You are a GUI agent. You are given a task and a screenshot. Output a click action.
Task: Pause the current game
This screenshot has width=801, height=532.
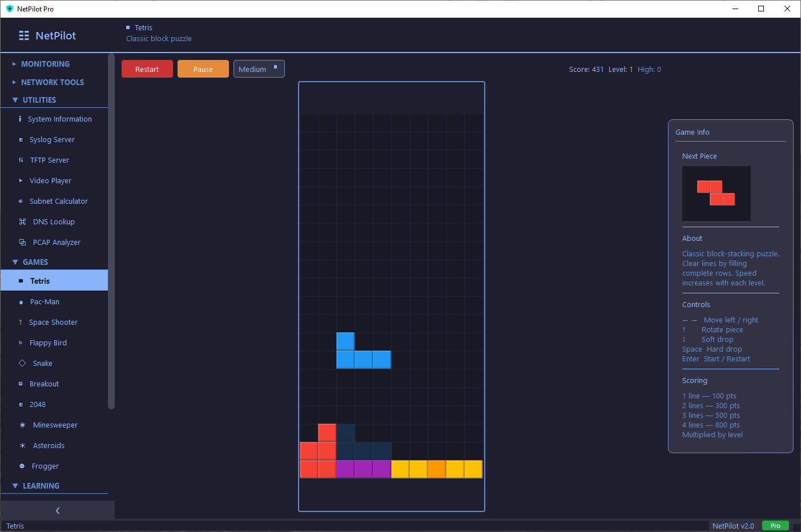click(203, 68)
